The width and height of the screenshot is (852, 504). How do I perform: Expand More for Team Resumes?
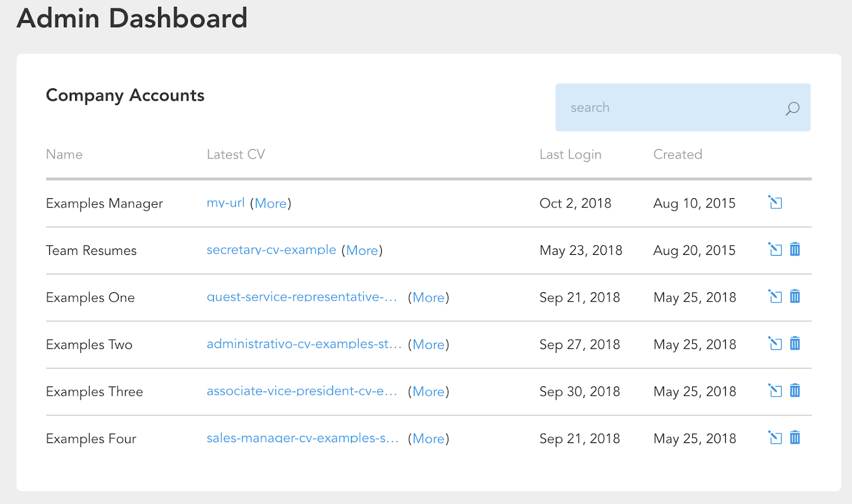[362, 251]
